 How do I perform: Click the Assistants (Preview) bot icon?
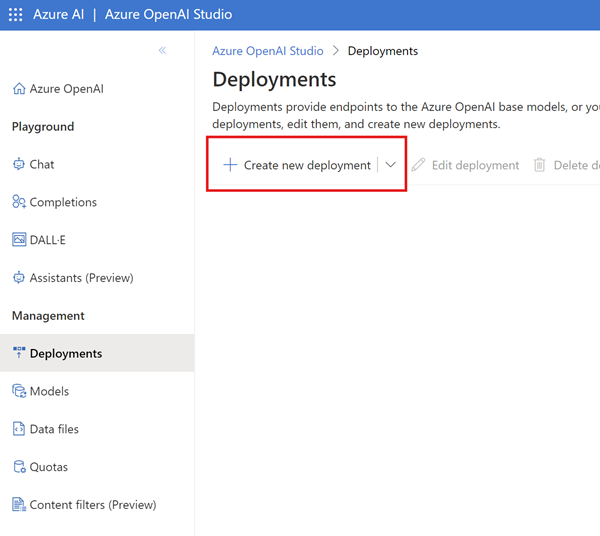19,277
